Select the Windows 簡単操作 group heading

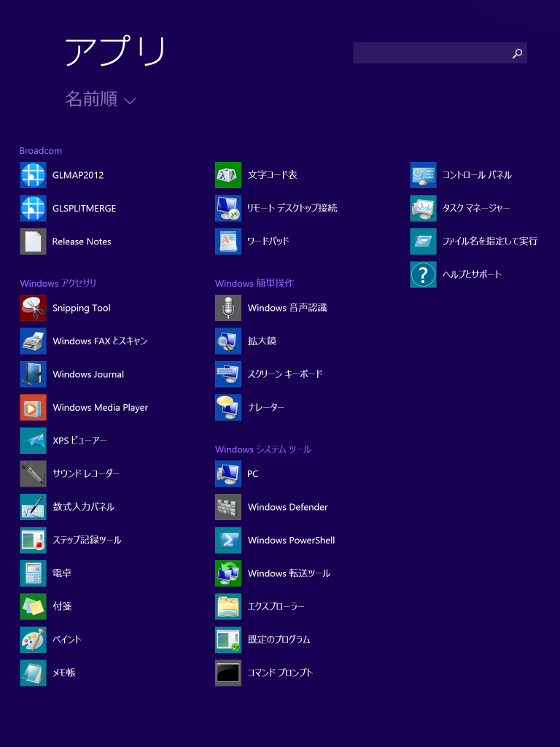(x=254, y=283)
